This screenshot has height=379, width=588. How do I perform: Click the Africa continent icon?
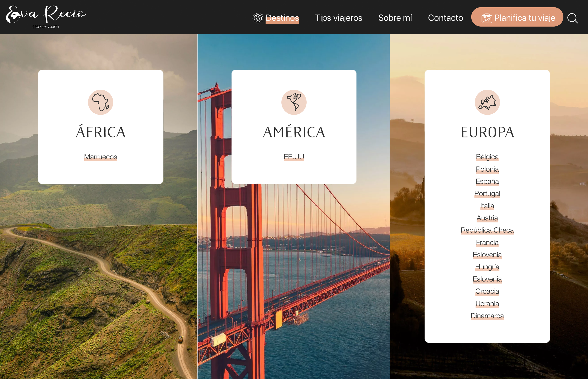pos(101,102)
